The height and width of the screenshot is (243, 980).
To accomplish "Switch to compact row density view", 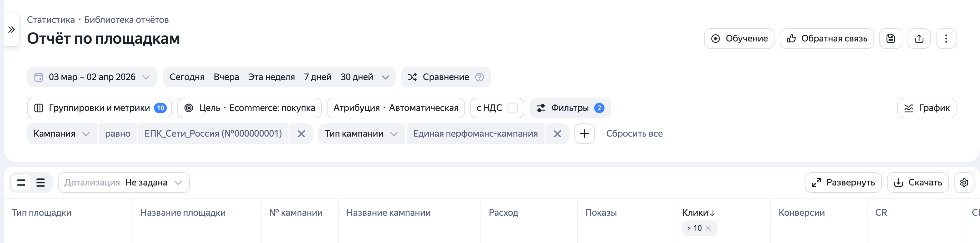I will point(21,183).
